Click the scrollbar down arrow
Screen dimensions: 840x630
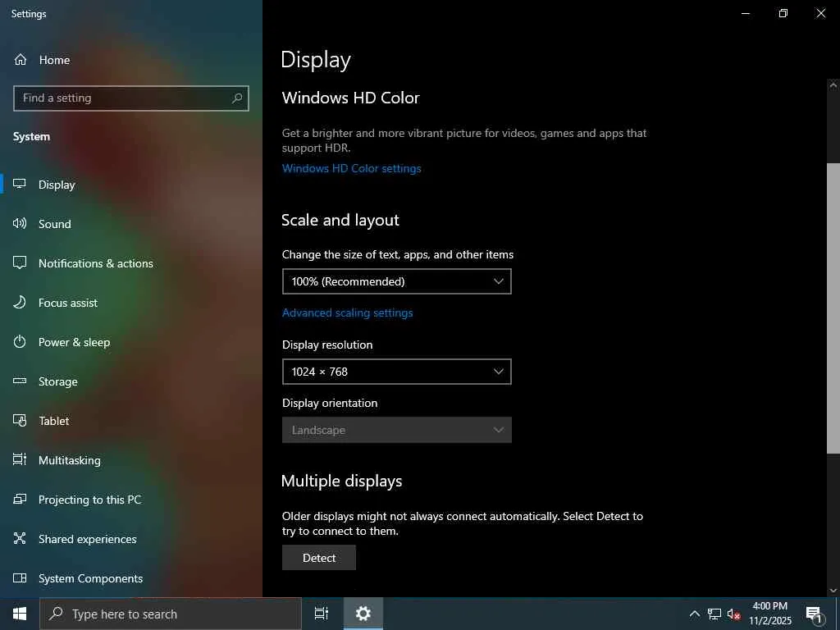click(x=833, y=590)
